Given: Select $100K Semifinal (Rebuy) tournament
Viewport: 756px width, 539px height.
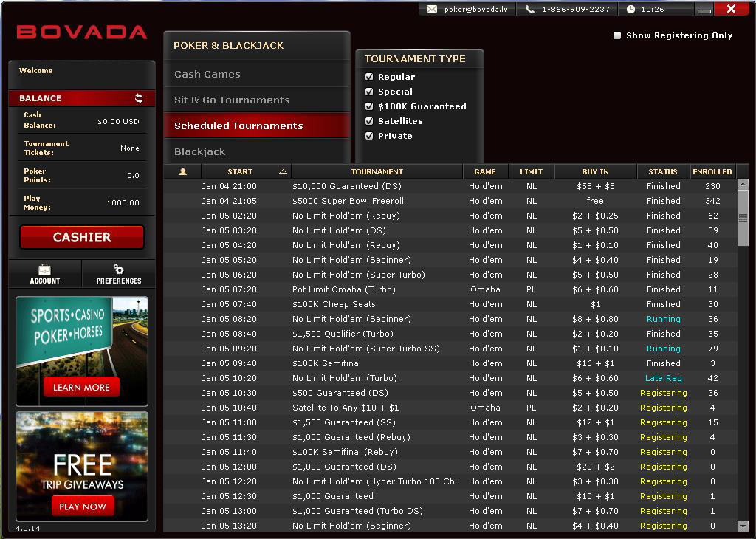Looking at the screenshot, I should click(x=450, y=452).
